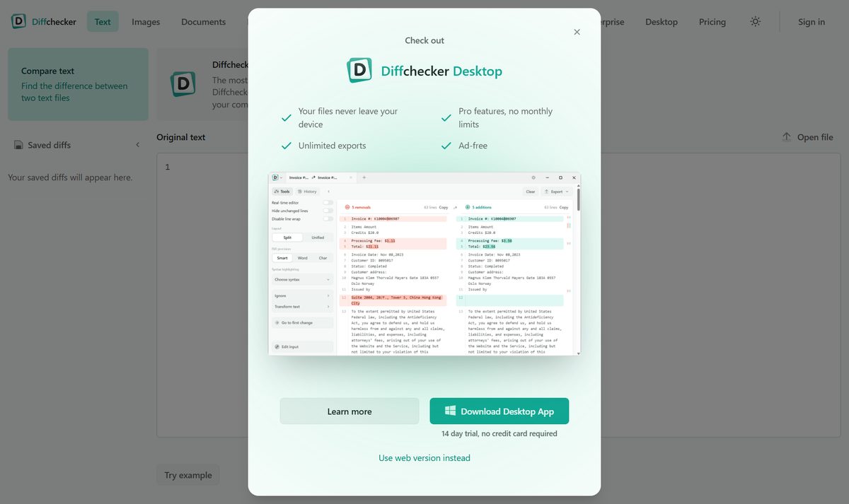
Task: Toggle the light/dark theme sun icon
Action: 756,22
